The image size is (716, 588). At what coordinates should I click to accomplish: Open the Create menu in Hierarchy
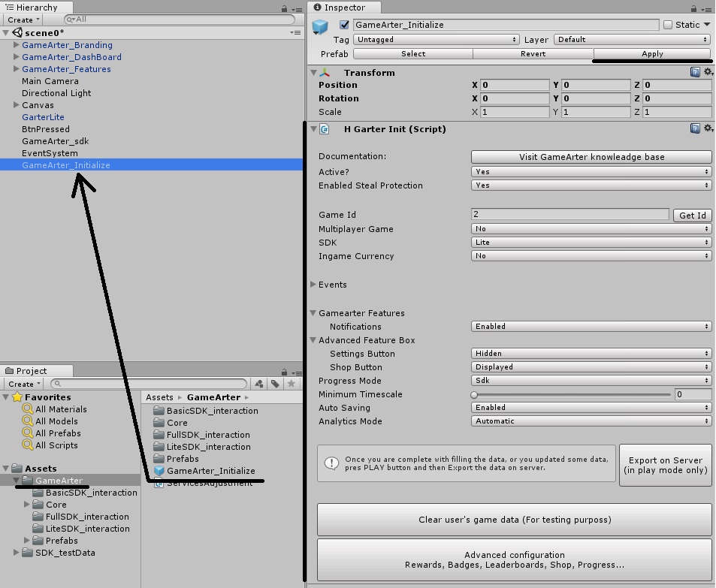click(23, 20)
